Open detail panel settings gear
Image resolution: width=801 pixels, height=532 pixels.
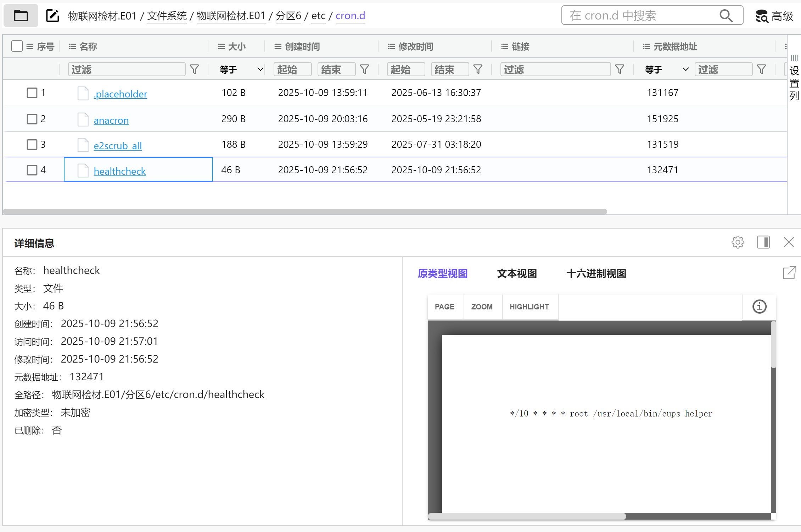point(738,242)
